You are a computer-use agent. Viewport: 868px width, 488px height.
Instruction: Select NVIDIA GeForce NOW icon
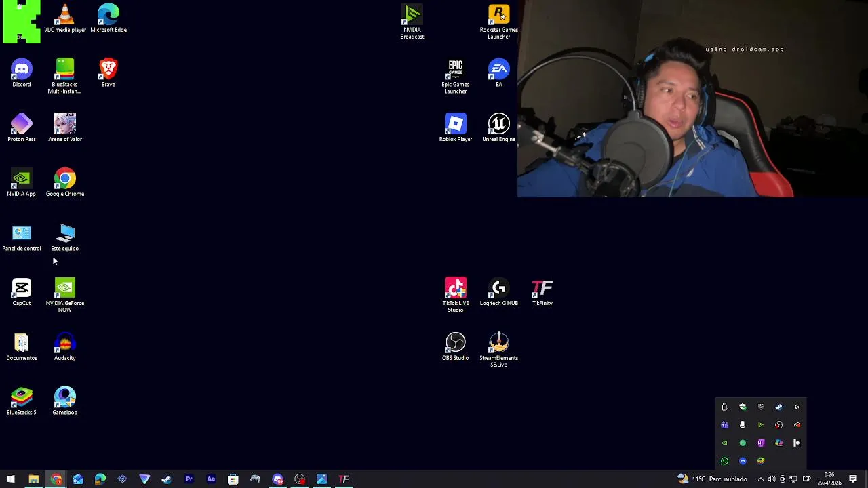click(x=65, y=295)
